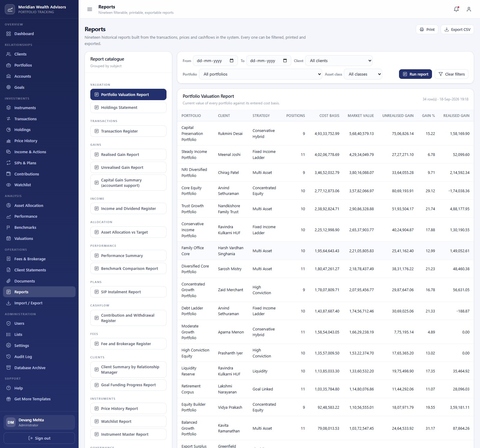The width and height of the screenshot is (480, 448).
Task: Click the Price History chart icon
Action: tap(8, 141)
